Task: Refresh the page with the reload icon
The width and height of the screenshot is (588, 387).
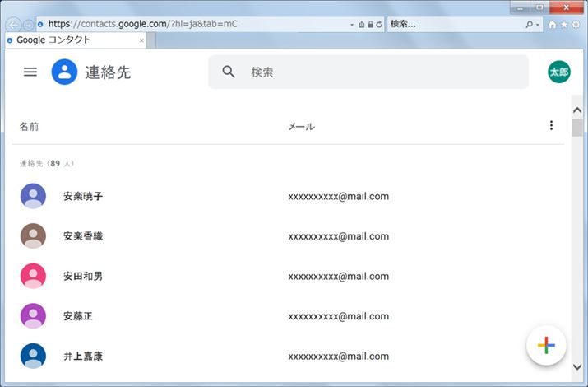Action: 379,25
